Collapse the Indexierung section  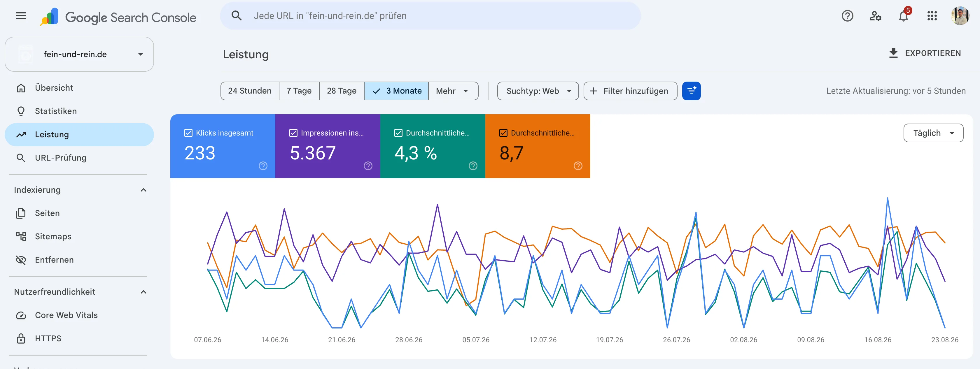143,190
